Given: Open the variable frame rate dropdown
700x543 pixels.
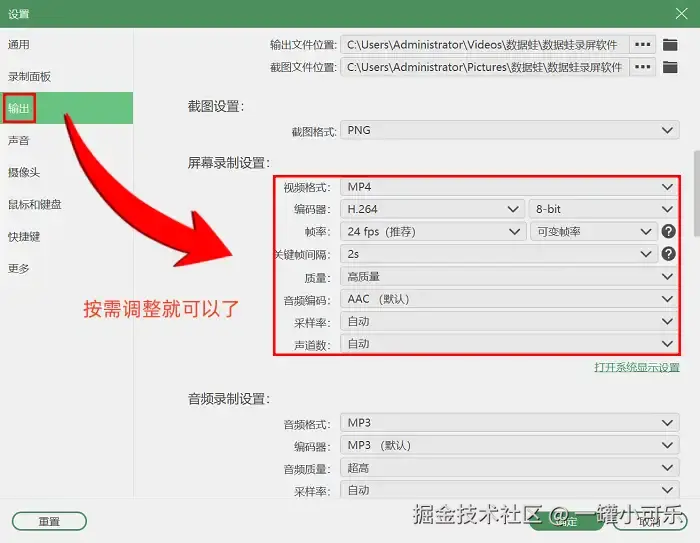Looking at the screenshot, I should tap(594, 231).
